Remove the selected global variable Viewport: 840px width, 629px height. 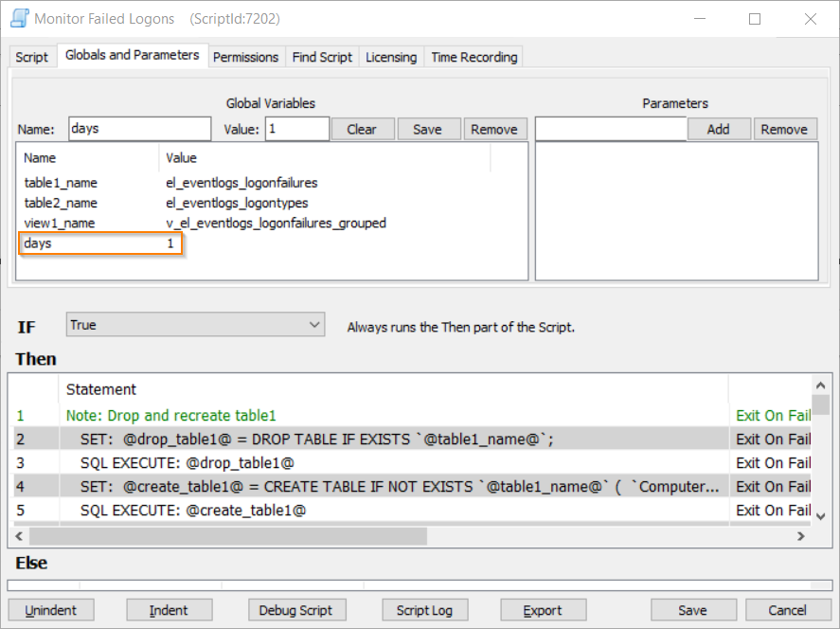click(495, 129)
